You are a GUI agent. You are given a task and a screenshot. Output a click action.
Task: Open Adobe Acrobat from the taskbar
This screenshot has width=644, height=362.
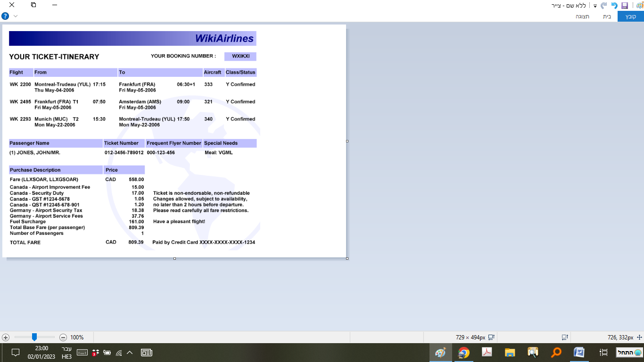click(487, 353)
